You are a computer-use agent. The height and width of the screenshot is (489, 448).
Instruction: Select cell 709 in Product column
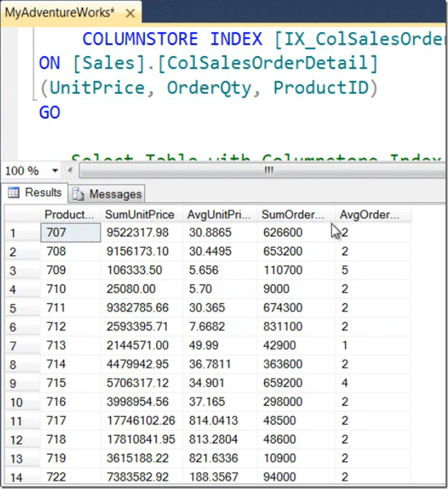click(71, 270)
